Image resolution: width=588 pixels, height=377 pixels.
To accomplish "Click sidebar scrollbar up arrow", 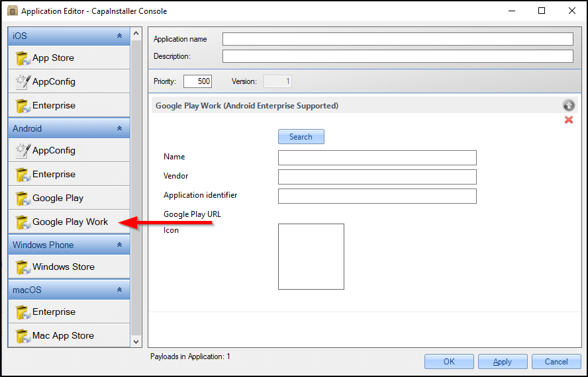I will [136, 33].
